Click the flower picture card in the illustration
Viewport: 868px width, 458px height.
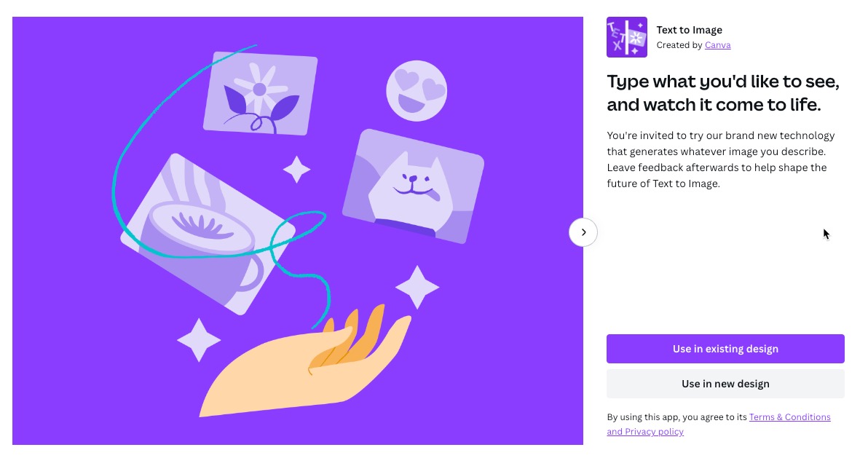(x=260, y=93)
